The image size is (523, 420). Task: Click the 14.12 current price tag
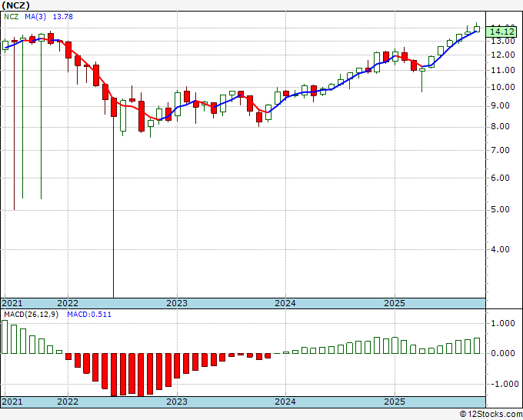(501, 32)
